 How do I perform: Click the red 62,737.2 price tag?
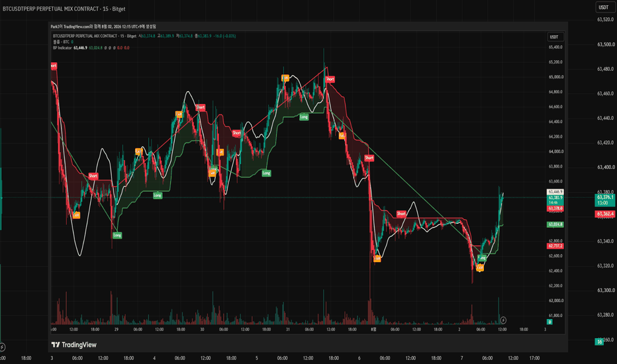(x=555, y=246)
